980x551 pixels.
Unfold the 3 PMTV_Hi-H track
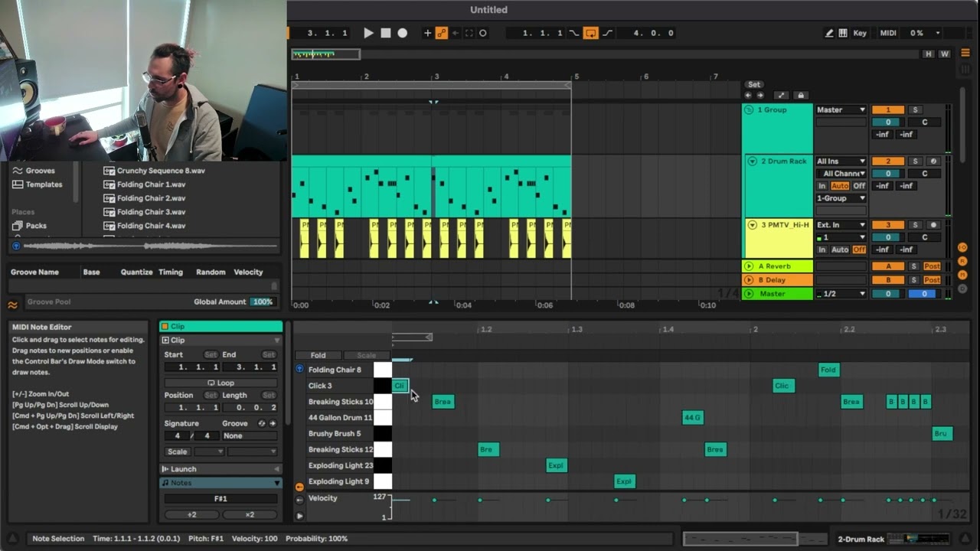(752, 225)
